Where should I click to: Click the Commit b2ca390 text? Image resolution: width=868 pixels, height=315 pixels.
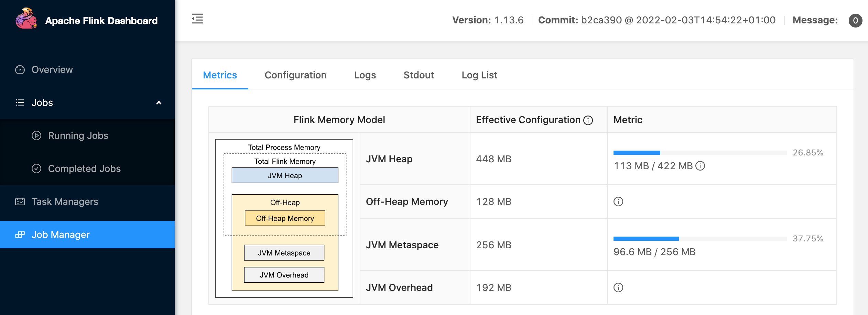657,20
